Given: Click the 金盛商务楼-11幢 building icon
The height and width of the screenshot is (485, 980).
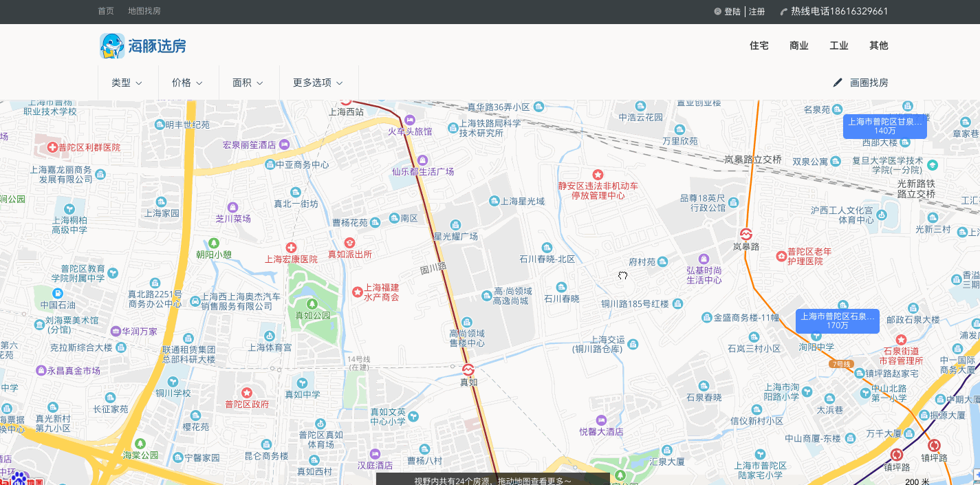Looking at the screenshot, I should [706, 317].
